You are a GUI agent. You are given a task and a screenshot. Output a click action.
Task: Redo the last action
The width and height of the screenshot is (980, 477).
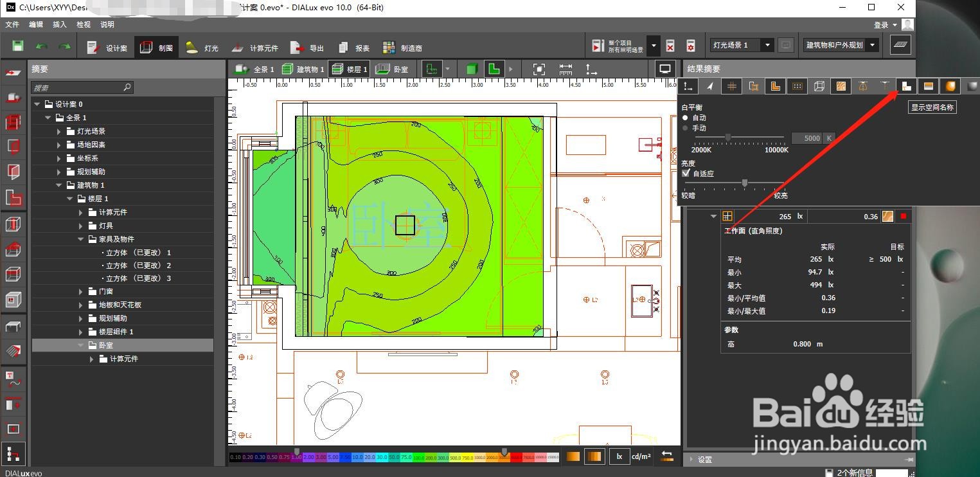tap(65, 47)
